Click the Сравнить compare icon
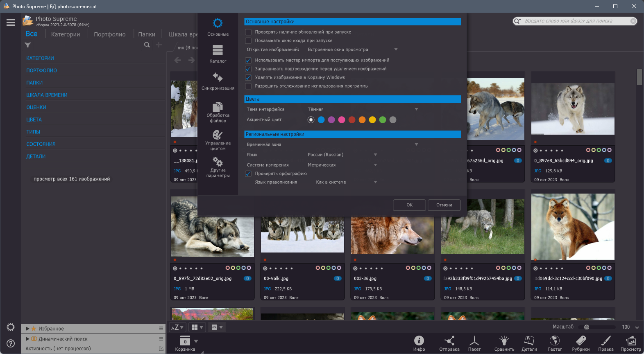The height and width of the screenshot is (354, 644). (504, 344)
